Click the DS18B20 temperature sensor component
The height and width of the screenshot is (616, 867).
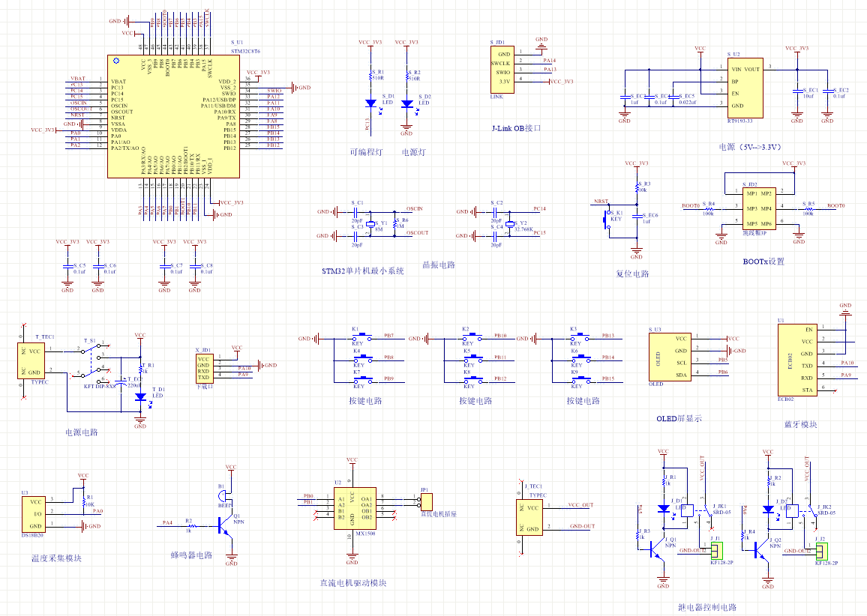click(x=35, y=514)
